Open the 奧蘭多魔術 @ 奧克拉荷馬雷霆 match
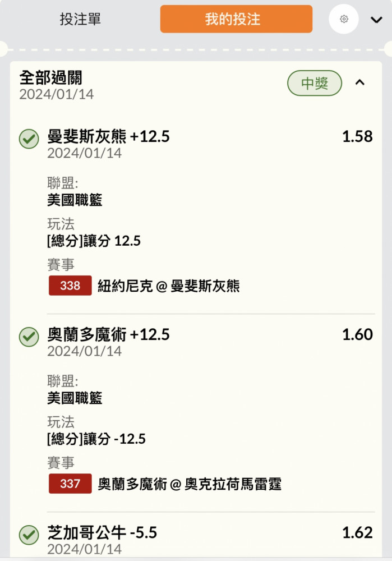Image resolution: width=392 pixels, height=561 pixels. tap(189, 484)
